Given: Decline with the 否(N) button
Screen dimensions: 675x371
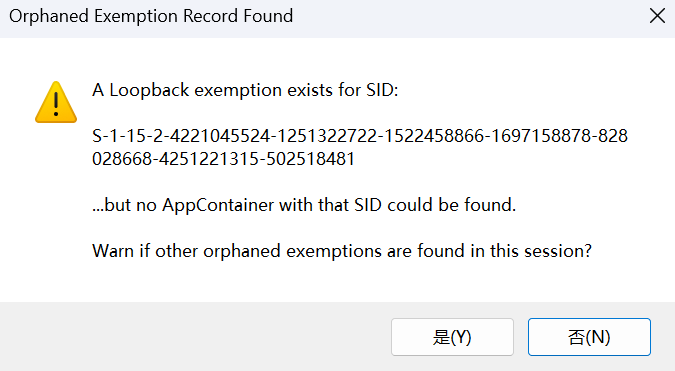Looking at the screenshot, I should (589, 337).
